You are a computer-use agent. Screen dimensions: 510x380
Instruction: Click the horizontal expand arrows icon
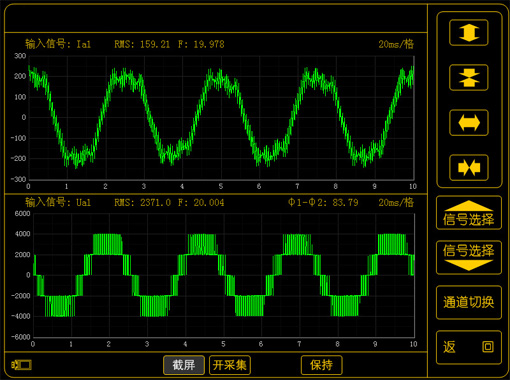(x=469, y=123)
